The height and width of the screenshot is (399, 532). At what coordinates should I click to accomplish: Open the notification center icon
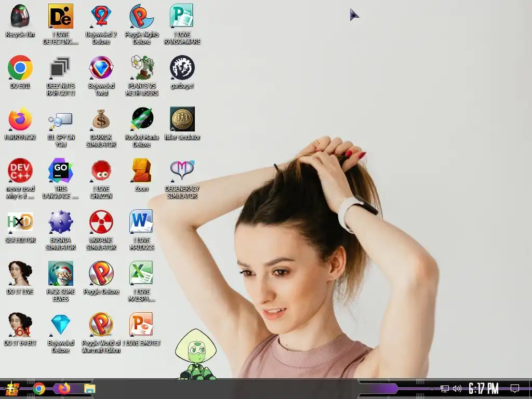(x=515, y=389)
